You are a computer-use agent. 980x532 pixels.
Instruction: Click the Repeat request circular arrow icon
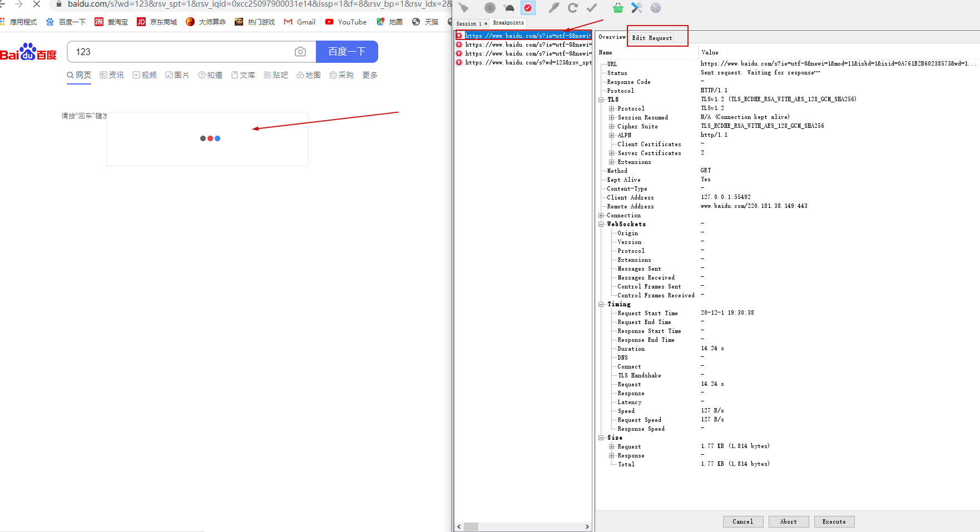click(x=573, y=8)
